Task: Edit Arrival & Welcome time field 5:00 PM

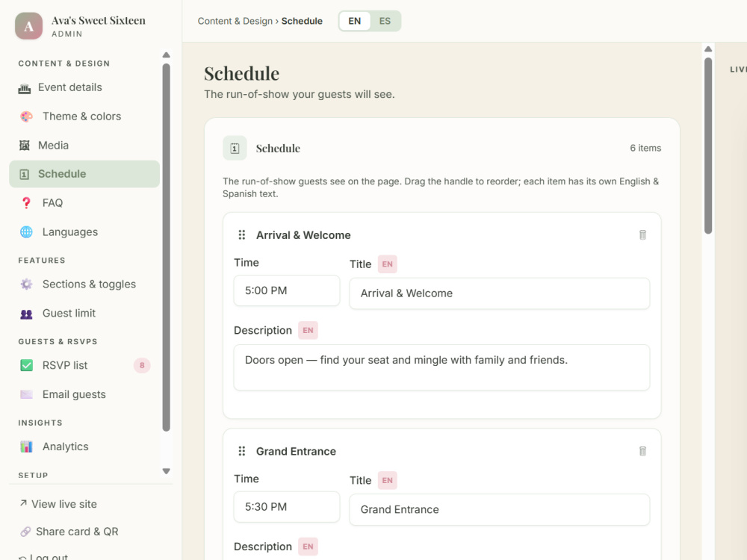Action: tap(287, 290)
